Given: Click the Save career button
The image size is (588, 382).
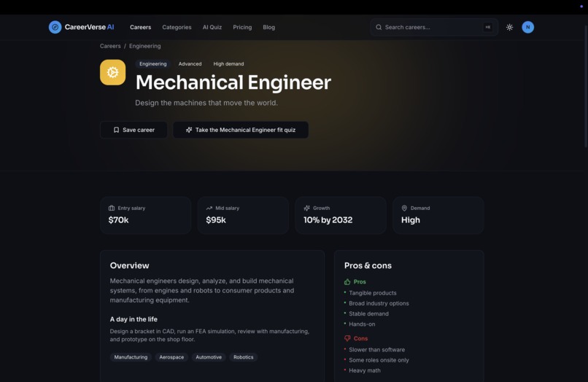Looking at the screenshot, I should pyautogui.click(x=134, y=130).
